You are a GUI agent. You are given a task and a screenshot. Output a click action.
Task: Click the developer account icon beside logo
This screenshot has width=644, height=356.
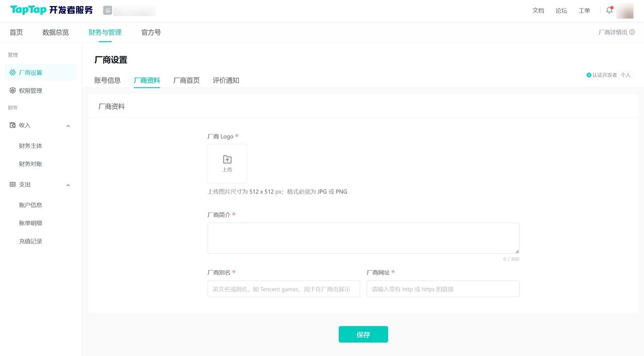coord(108,10)
